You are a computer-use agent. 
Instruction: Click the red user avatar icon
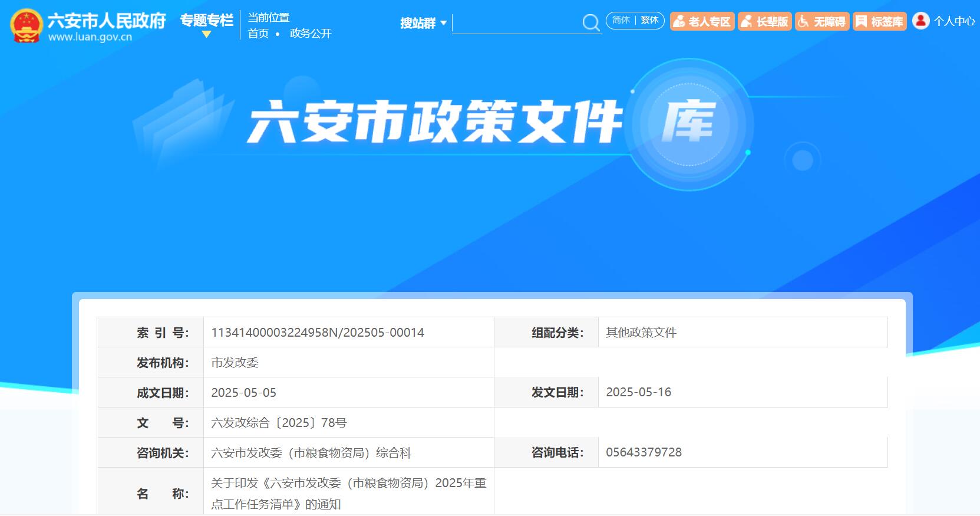920,21
